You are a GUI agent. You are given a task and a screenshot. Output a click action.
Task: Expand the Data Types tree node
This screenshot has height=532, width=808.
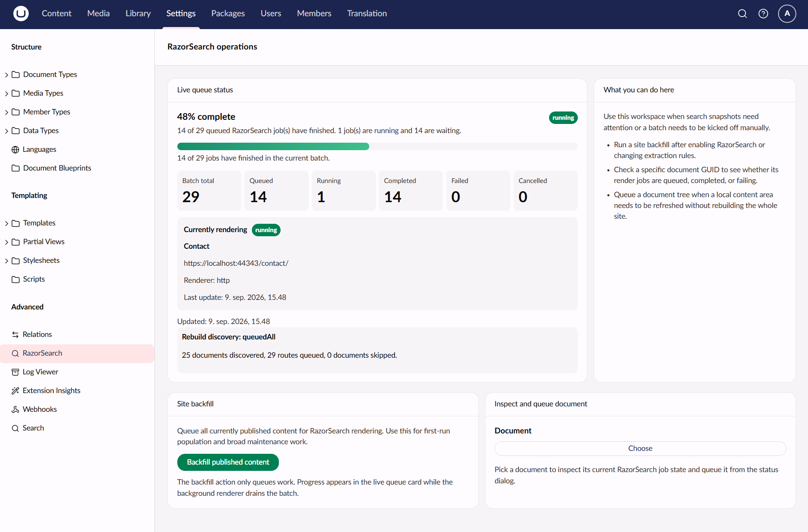tap(7, 131)
